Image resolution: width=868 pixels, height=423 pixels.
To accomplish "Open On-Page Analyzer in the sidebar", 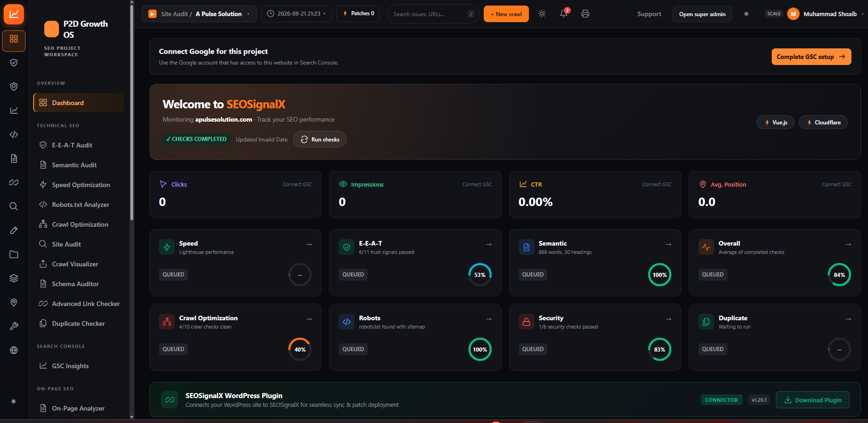I will (x=78, y=408).
